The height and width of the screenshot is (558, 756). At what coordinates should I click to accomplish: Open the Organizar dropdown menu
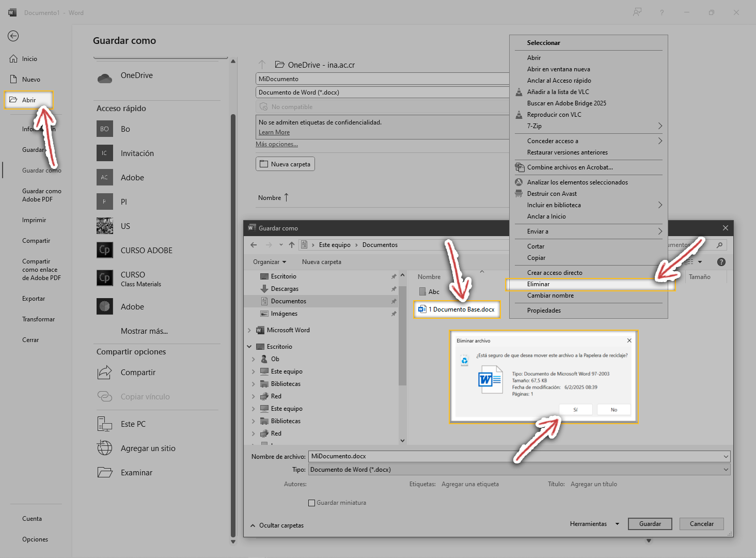(269, 262)
